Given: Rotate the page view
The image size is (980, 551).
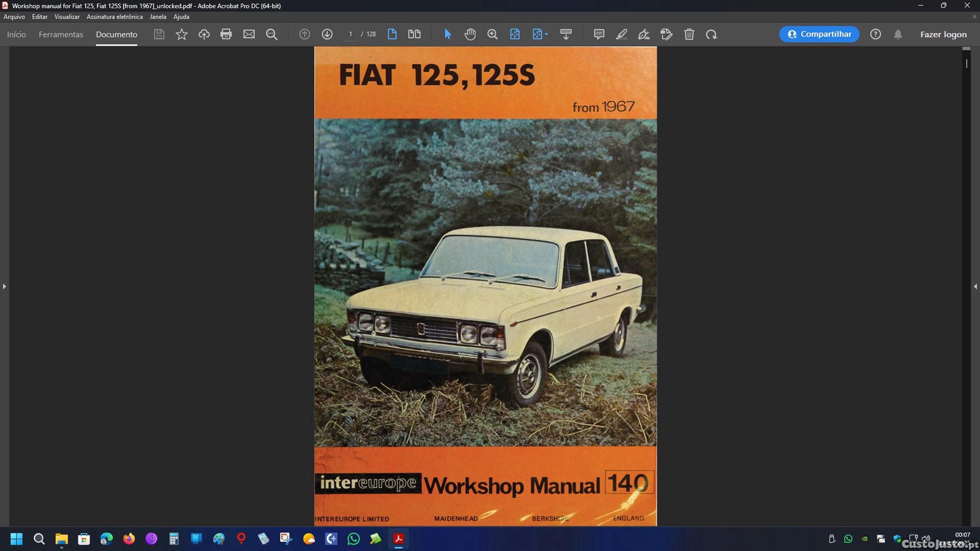Looking at the screenshot, I should (711, 34).
